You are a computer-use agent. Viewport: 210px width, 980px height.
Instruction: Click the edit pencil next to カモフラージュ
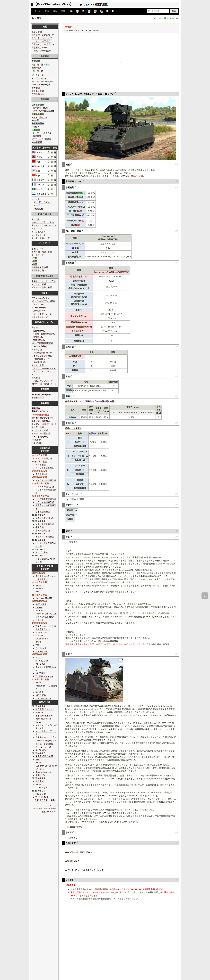(x=81, y=494)
